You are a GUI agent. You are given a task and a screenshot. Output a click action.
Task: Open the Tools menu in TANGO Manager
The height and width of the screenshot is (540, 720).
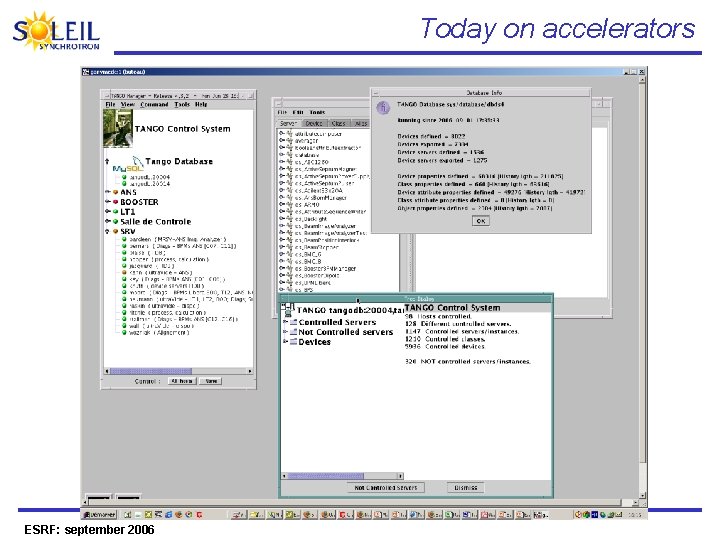[182, 105]
